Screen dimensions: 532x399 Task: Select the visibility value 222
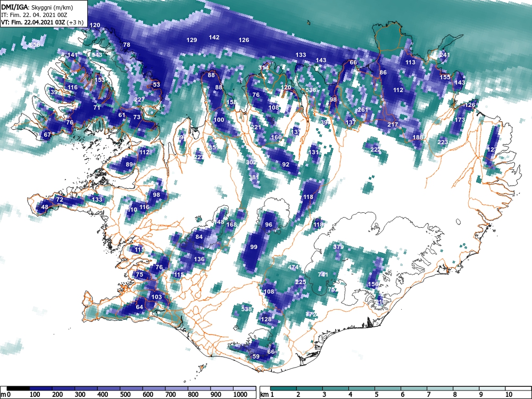point(376,149)
